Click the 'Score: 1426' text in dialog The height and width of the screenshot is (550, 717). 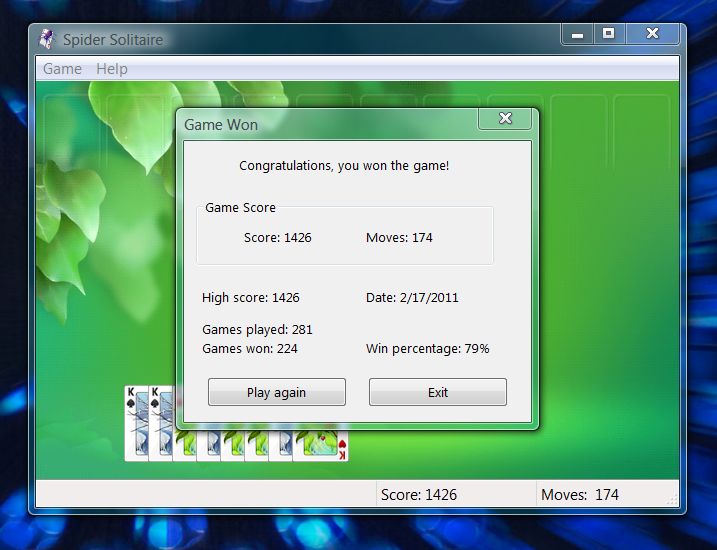(x=278, y=238)
